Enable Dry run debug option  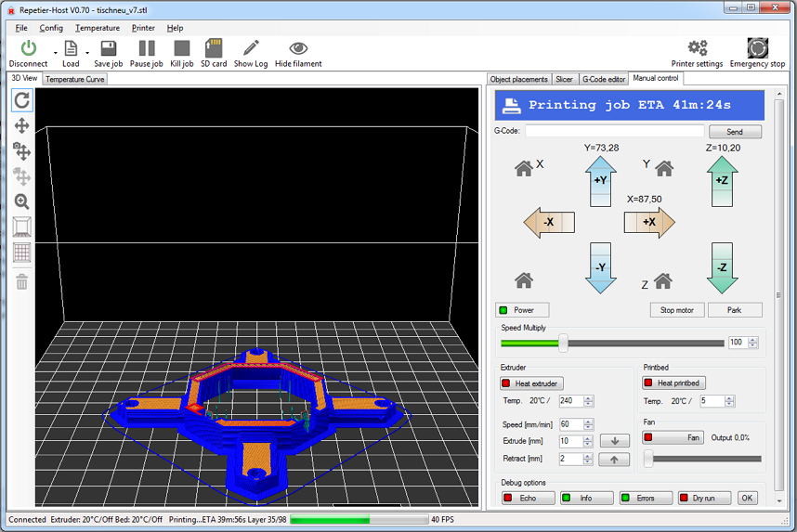click(704, 498)
